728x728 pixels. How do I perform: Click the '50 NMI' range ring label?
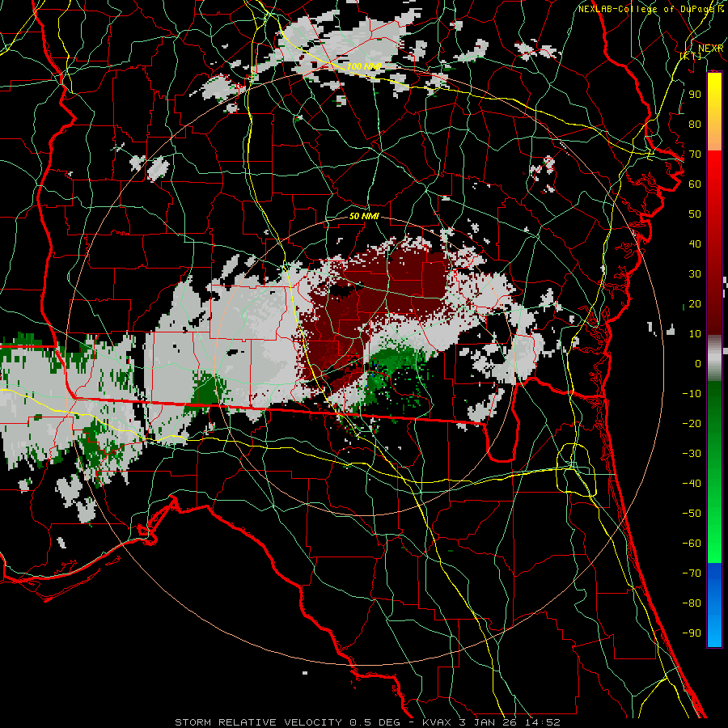point(364,216)
